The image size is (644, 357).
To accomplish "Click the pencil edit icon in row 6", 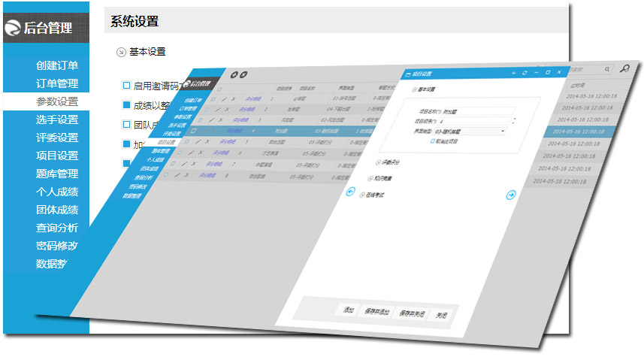I will tap(191, 153).
